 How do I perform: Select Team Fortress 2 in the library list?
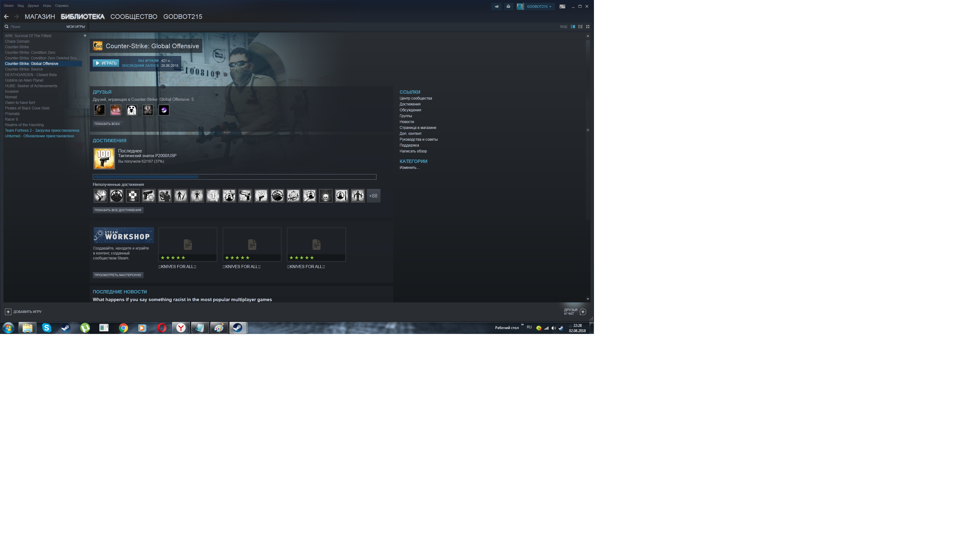[x=42, y=130]
